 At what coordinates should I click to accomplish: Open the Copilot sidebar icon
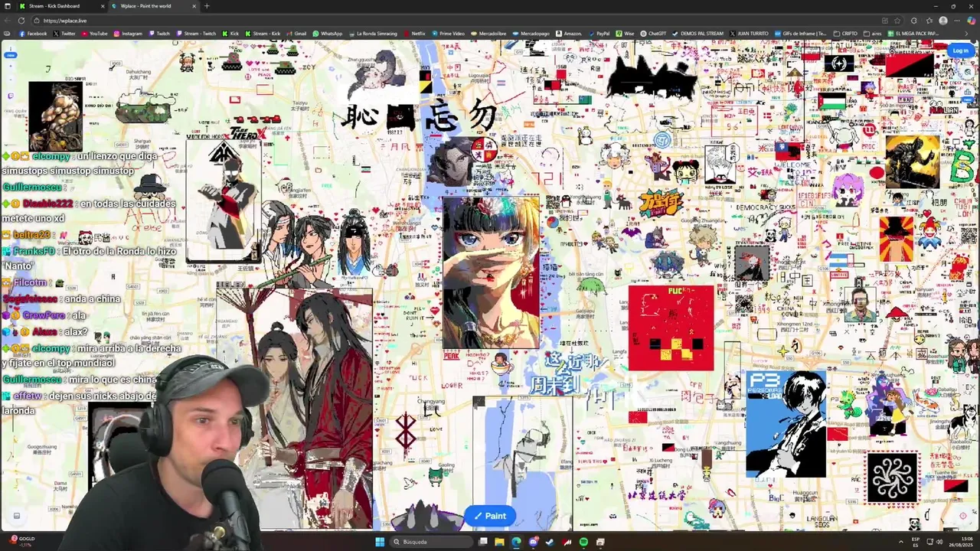click(x=972, y=21)
